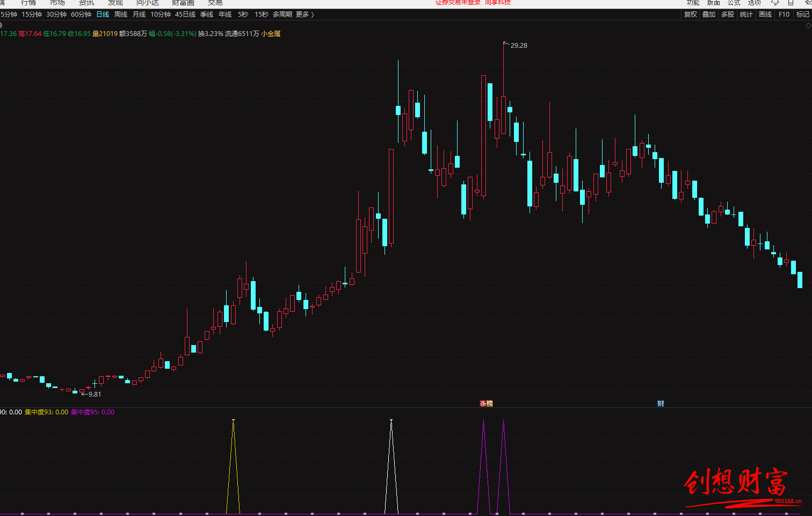Open the 选项 menu
The image size is (812, 516).
pos(755,3)
